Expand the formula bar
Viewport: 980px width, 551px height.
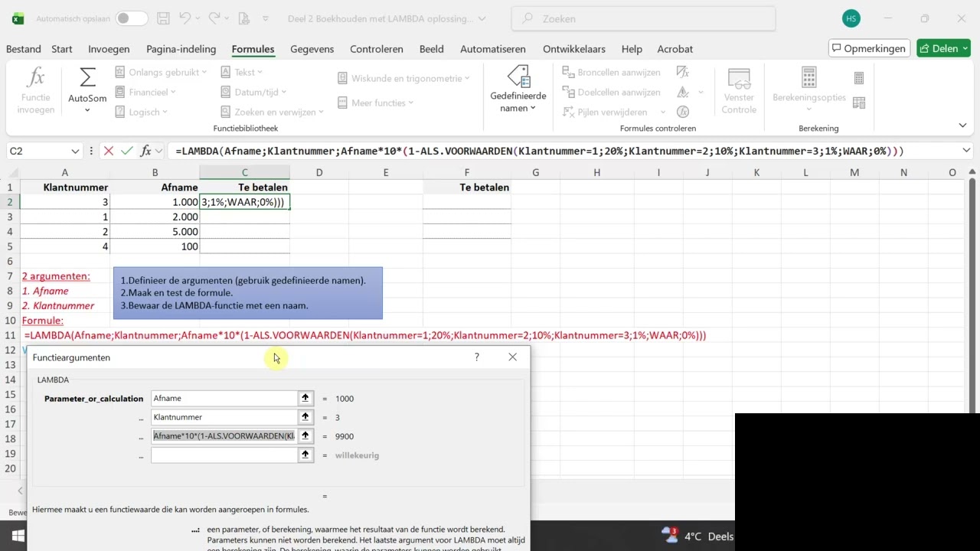966,152
